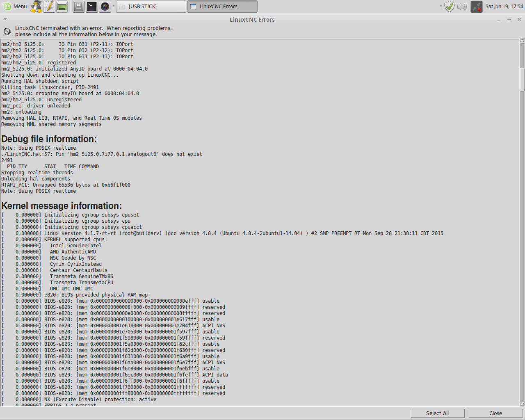The height and width of the screenshot is (420, 525).
Task: Click the 'Debug file information:' heading
Action: (x=49, y=139)
